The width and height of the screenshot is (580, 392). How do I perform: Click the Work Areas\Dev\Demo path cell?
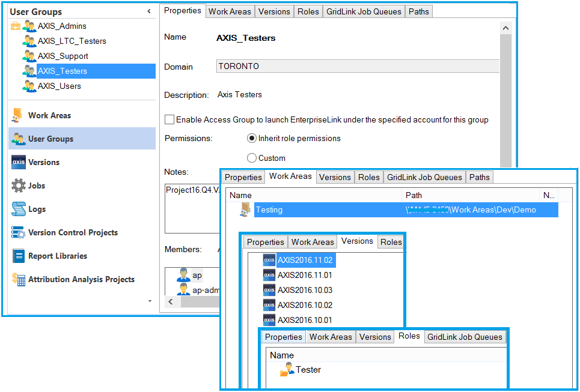click(x=471, y=210)
